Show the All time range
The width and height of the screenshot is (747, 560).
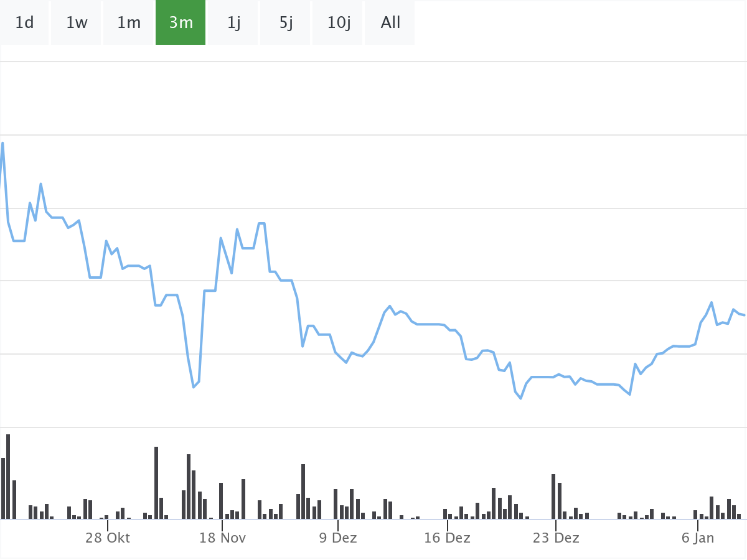coord(390,23)
